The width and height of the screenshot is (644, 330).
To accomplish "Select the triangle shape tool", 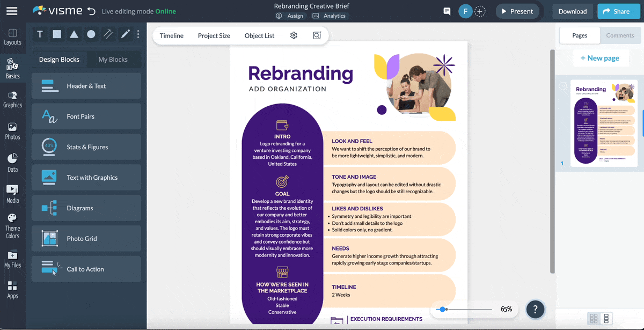I will (x=74, y=34).
